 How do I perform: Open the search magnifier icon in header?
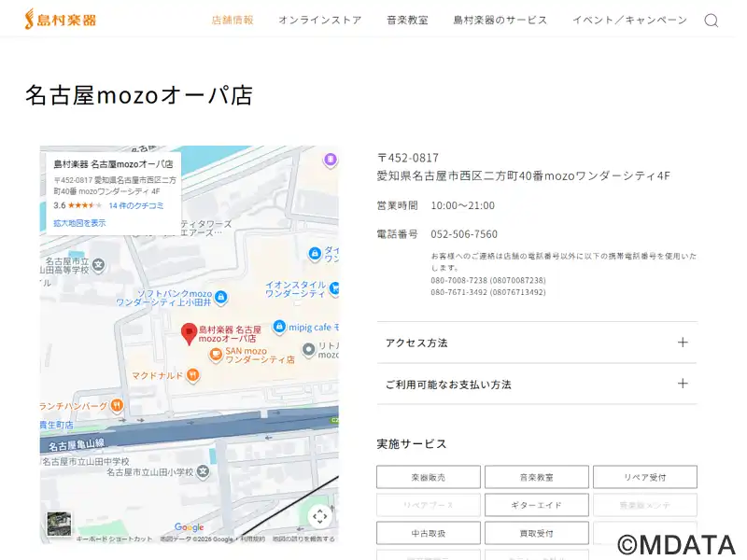[x=712, y=21]
